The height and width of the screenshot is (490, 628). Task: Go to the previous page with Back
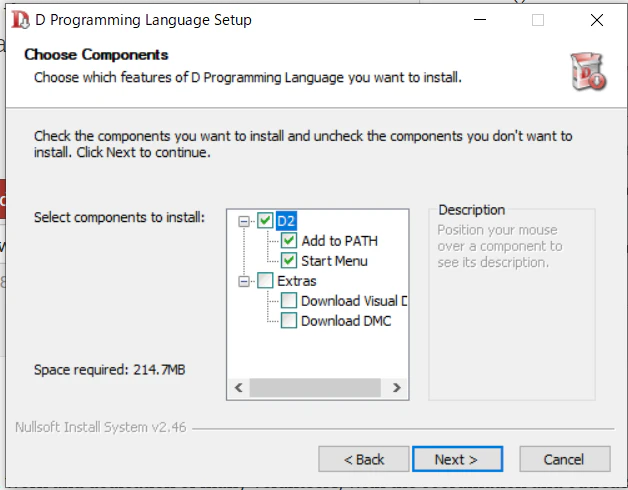point(364,459)
